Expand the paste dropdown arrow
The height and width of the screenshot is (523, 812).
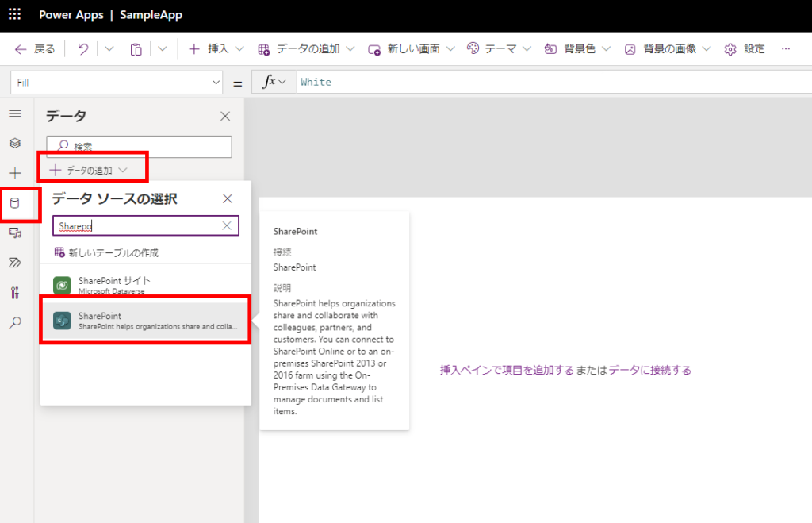click(x=163, y=48)
